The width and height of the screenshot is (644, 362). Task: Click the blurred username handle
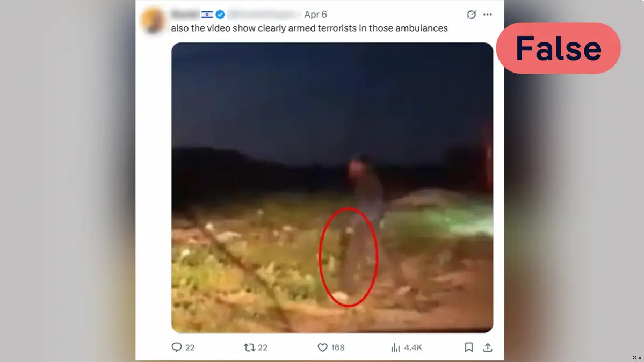pyautogui.click(x=263, y=15)
